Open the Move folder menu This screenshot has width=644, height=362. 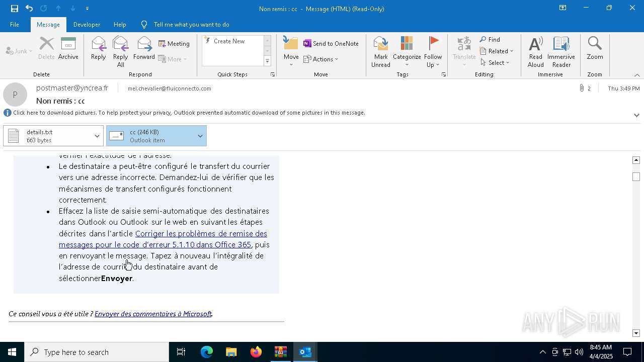(291, 52)
